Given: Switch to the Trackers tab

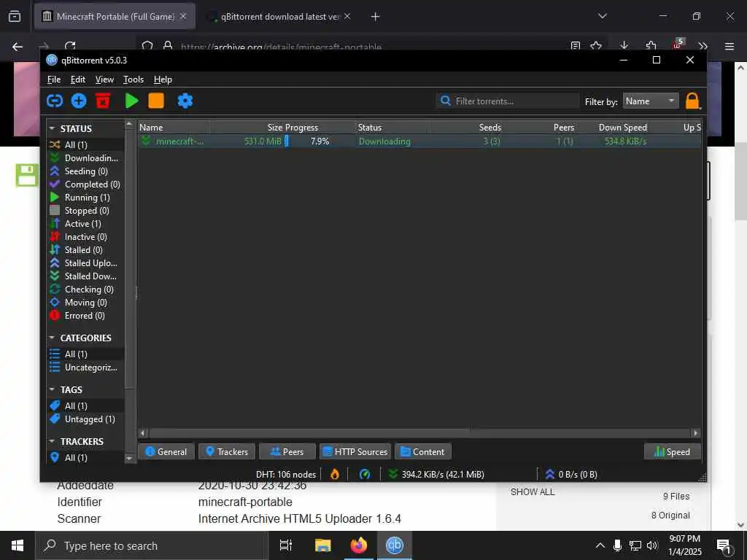Looking at the screenshot, I should click(x=227, y=451).
